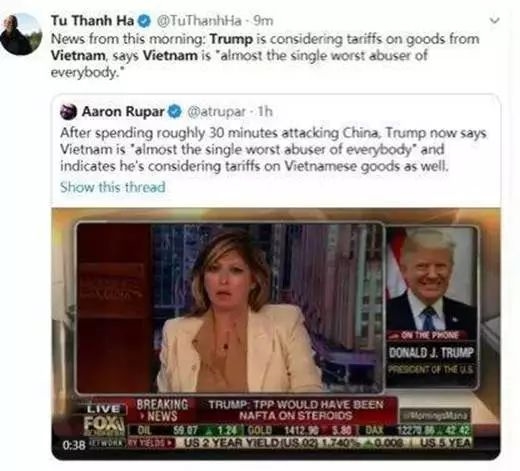Screen dimensions: 520x471
Task: Open the 1h quoted tweet timestamp
Action: pyautogui.click(x=265, y=111)
